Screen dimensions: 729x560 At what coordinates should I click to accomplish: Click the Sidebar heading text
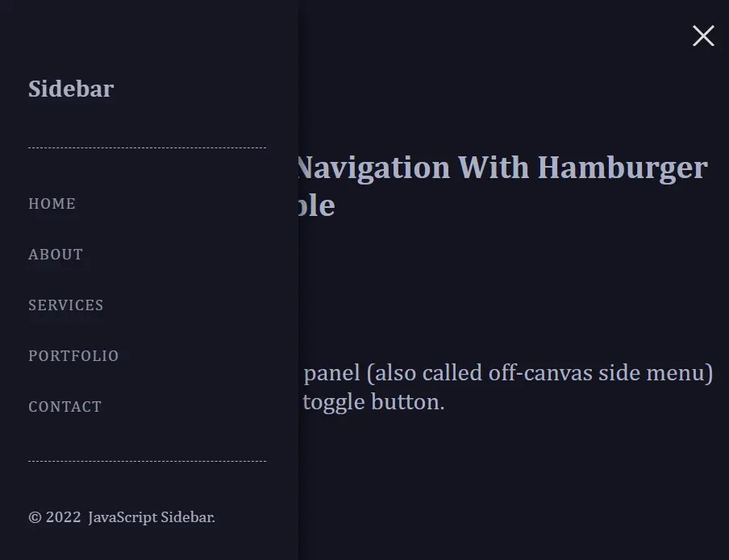[70, 89]
